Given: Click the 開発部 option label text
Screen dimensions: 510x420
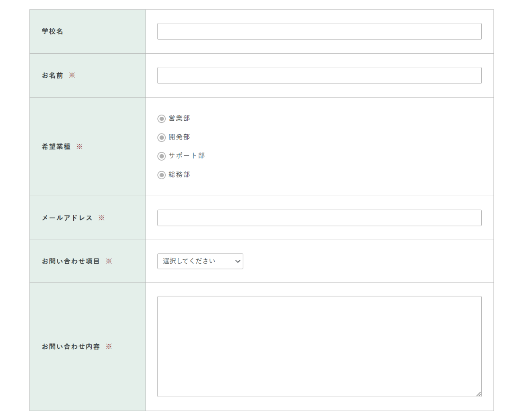Looking at the screenshot, I should click(179, 137).
